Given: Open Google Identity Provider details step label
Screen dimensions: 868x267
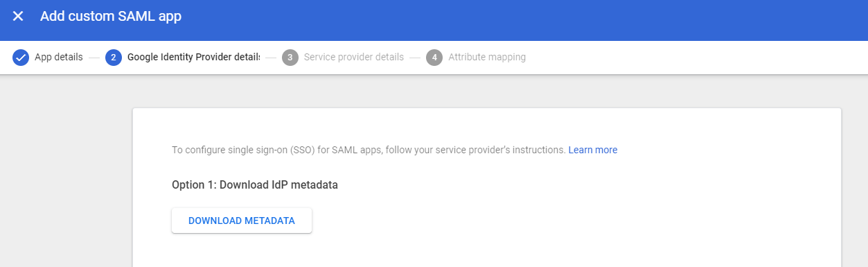Looking at the screenshot, I should 194,57.
